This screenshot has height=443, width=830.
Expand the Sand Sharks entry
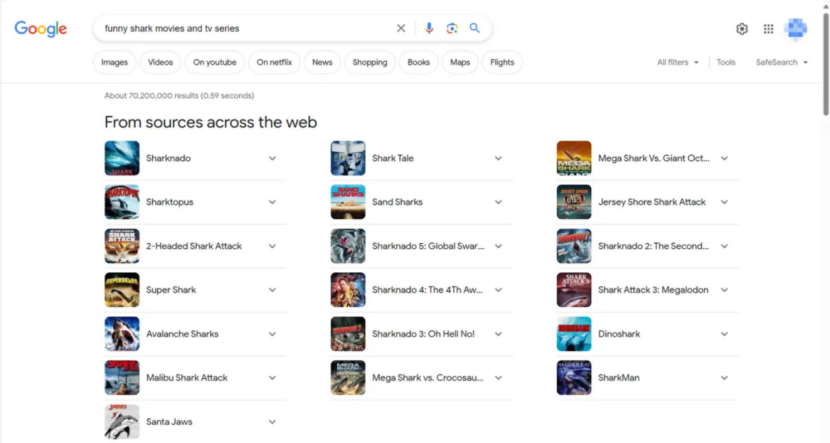(498, 202)
